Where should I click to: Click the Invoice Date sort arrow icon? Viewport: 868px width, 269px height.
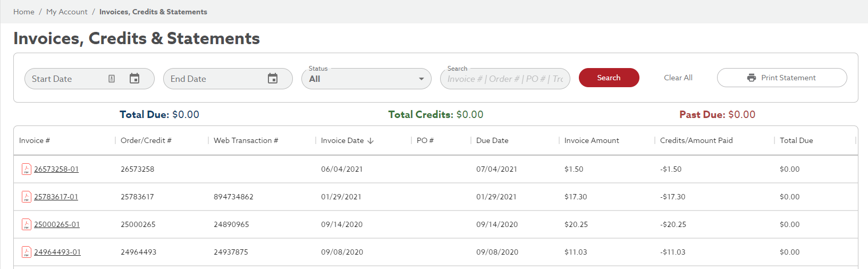[370, 141]
